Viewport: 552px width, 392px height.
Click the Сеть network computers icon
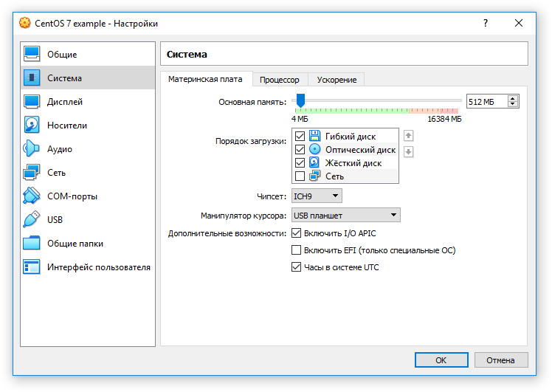pyautogui.click(x=31, y=172)
